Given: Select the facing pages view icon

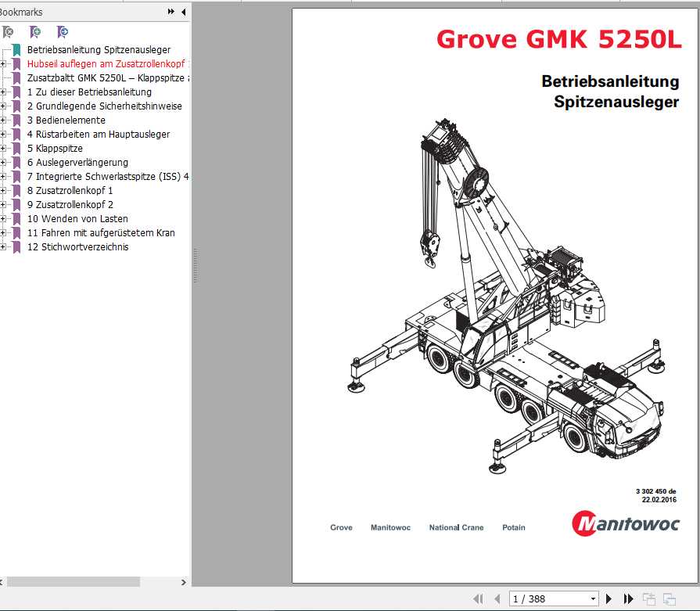Looking at the screenshot, I should coord(671,599).
